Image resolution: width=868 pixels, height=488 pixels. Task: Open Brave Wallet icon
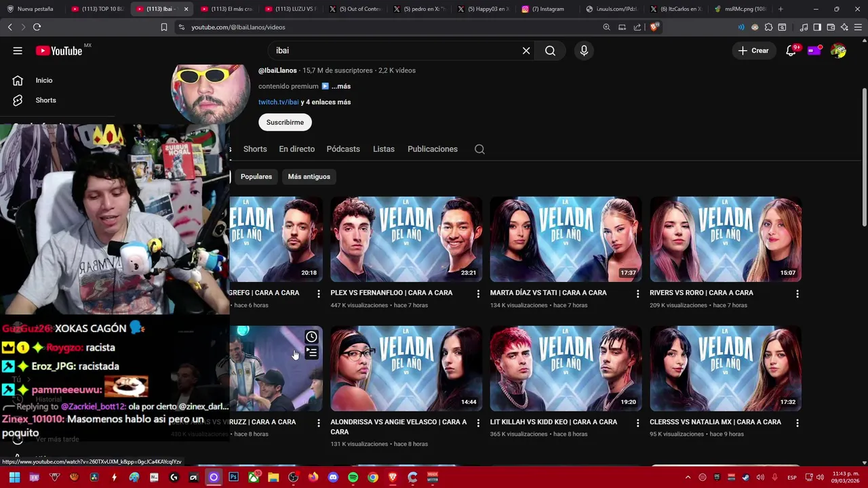tap(831, 27)
